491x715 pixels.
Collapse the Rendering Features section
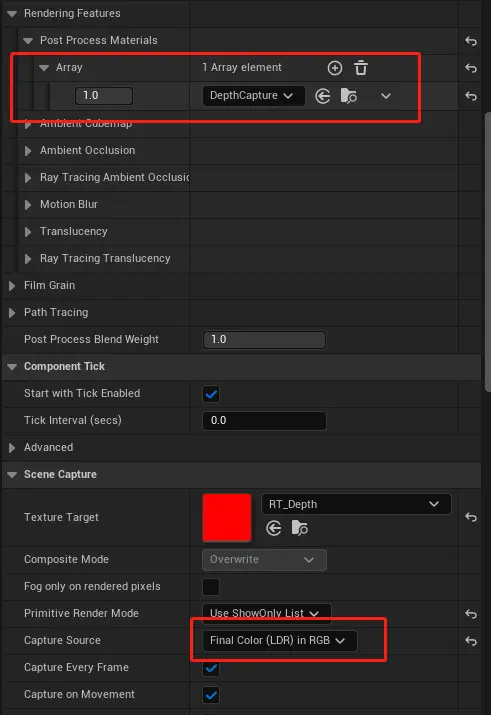[x=12, y=14]
